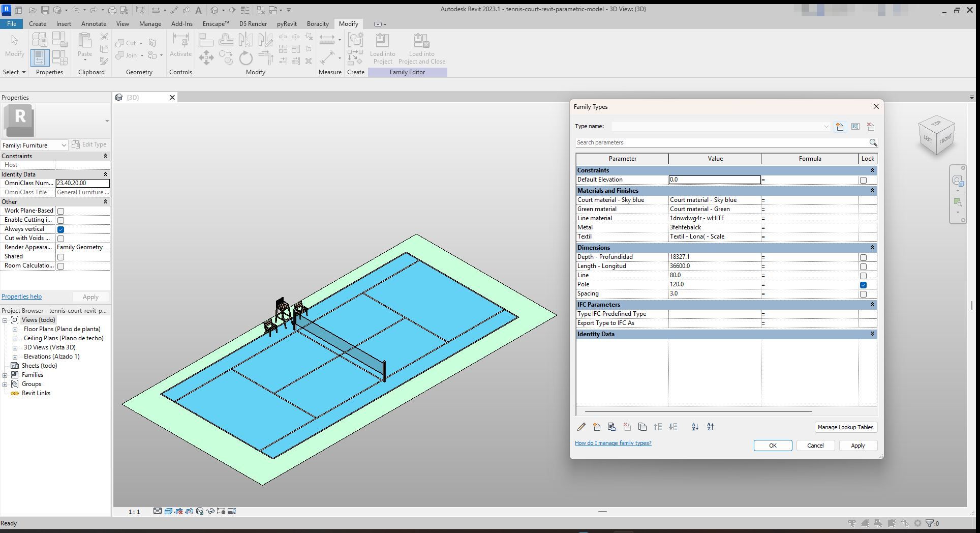Uncheck the Always vertical checkbox
Viewport: 980px width, 533px height.
(x=60, y=229)
